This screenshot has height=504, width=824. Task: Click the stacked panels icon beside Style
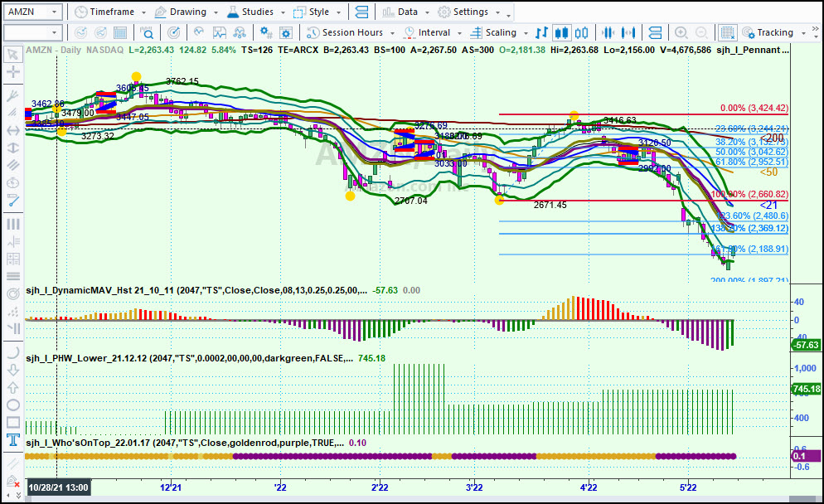(x=361, y=12)
